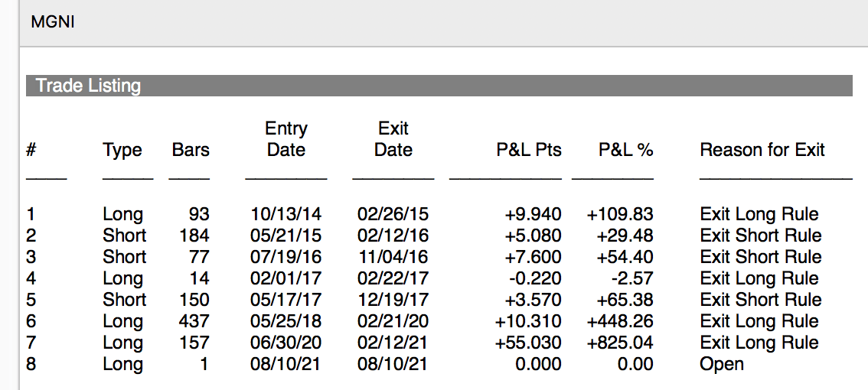Image resolution: width=868 pixels, height=390 pixels.
Task: Click the P&L Pts column header
Action: [x=529, y=150]
